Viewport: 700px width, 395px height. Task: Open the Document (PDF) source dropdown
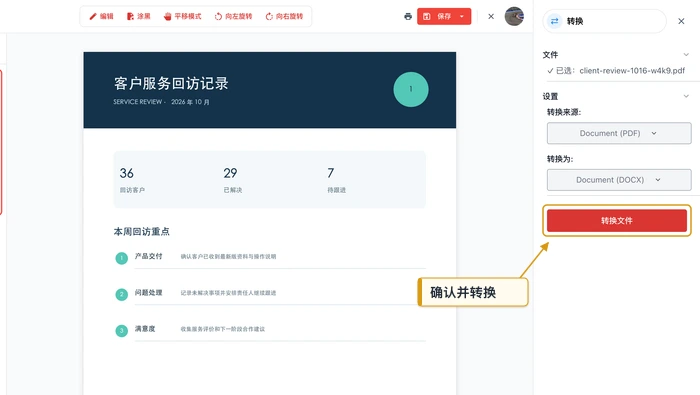[619, 133]
